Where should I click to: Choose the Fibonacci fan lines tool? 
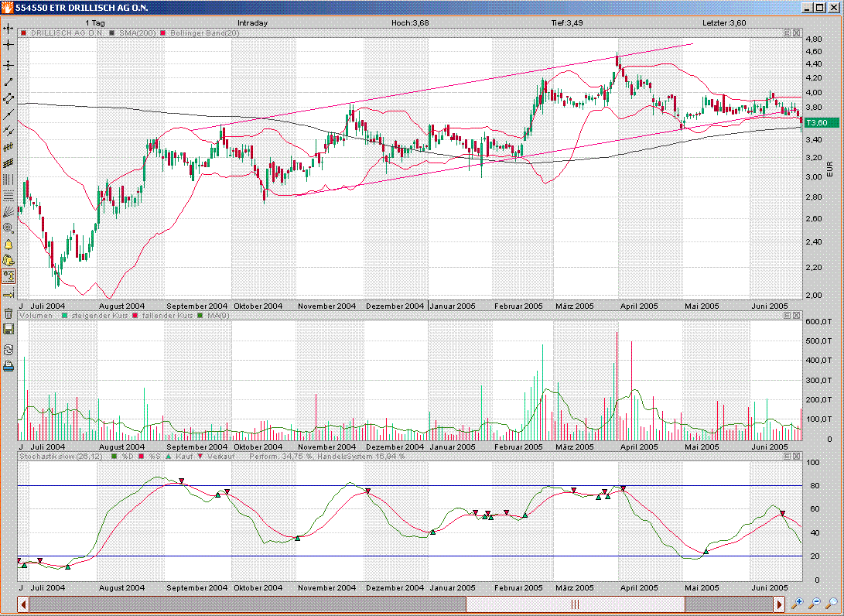point(9,210)
